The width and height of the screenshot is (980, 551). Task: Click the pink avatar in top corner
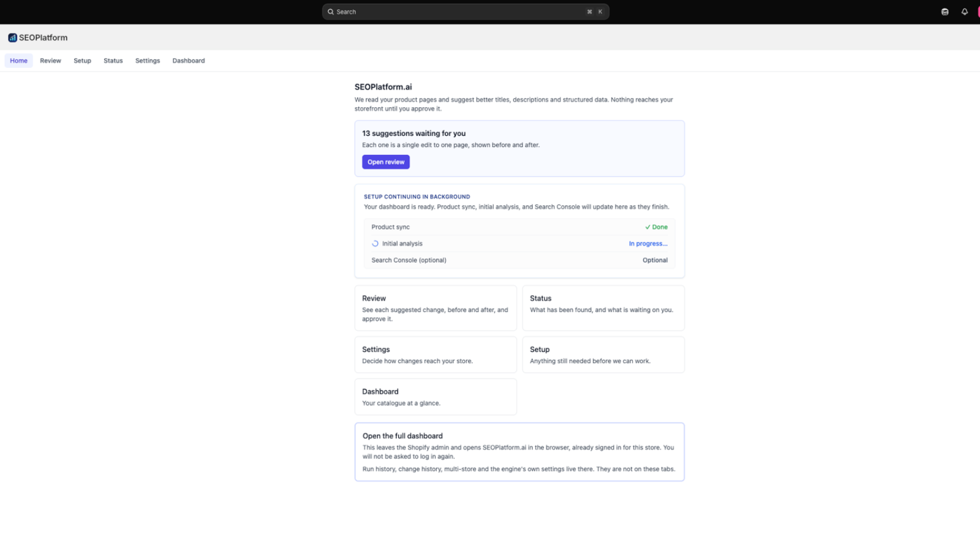click(978, 12)
